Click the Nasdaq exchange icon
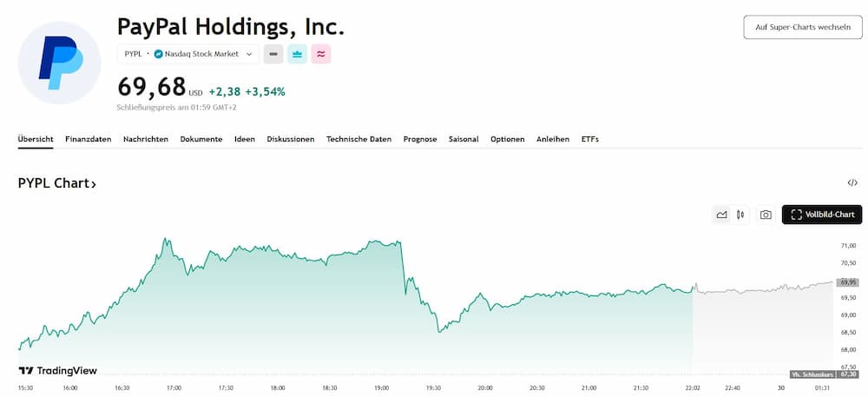The height and width of the screenshot is (397, 868). pyautogui.click(x=159, y=54)
